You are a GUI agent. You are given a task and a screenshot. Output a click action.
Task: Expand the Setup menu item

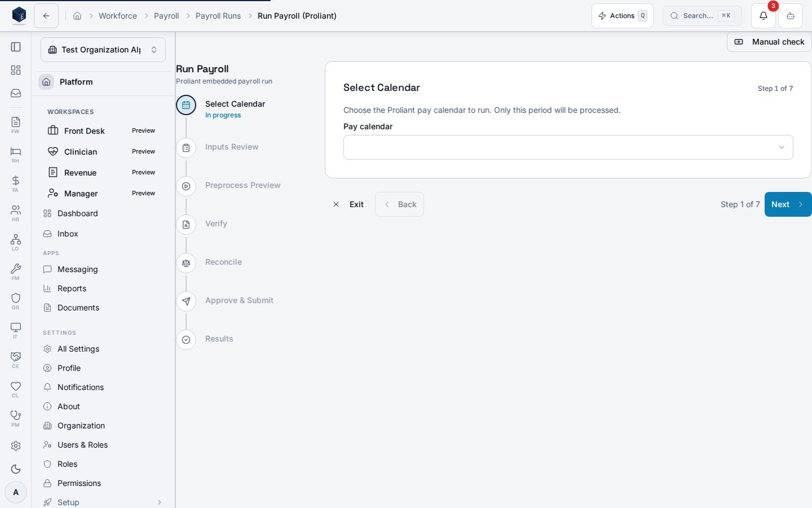point(103,502)
